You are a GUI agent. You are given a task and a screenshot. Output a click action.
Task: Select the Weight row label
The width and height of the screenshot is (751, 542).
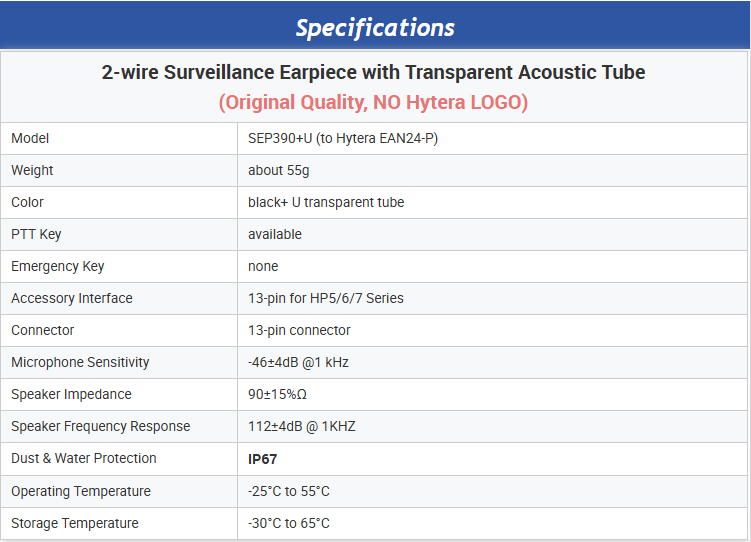(x=32, y=170)
